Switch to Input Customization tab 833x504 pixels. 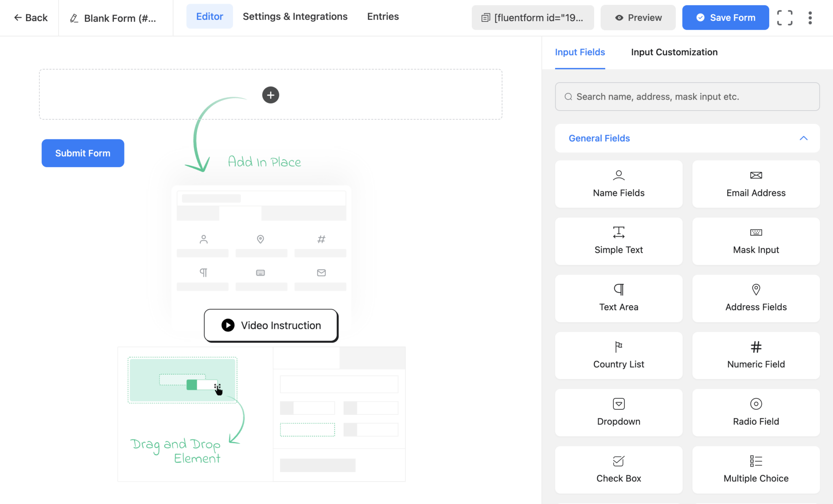674,52
